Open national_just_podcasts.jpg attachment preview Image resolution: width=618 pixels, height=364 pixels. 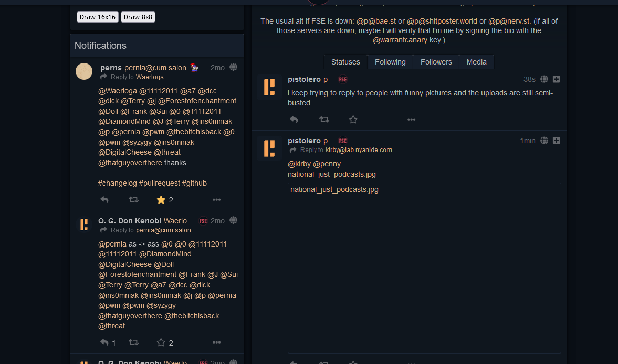424,268
